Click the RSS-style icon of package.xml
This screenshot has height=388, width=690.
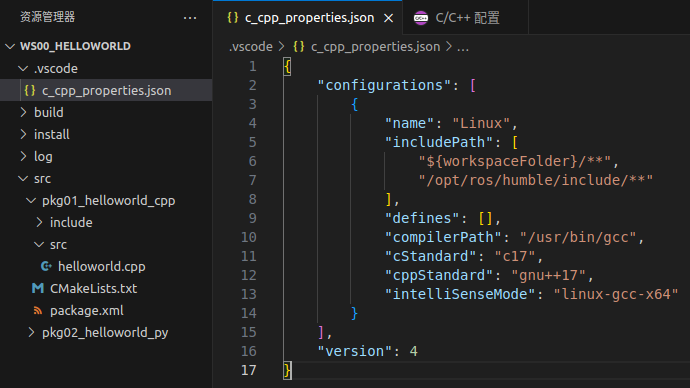[38, 311]
